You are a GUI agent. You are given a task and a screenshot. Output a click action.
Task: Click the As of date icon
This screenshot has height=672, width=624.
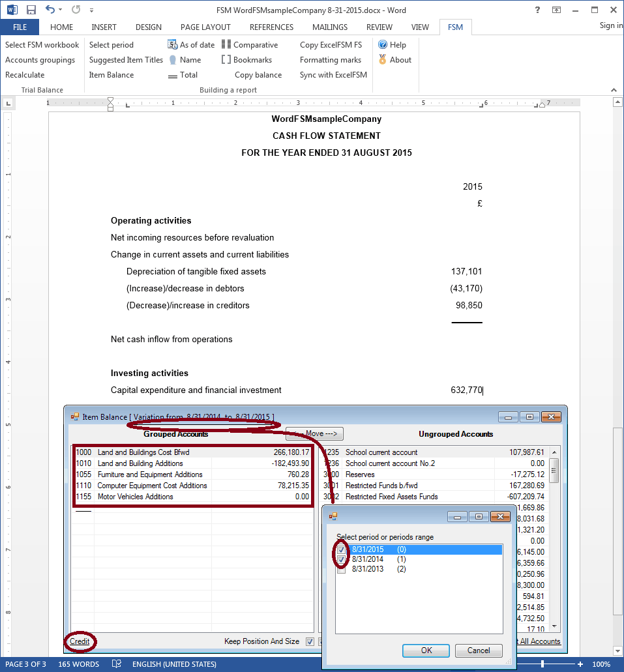click(172, 44)
